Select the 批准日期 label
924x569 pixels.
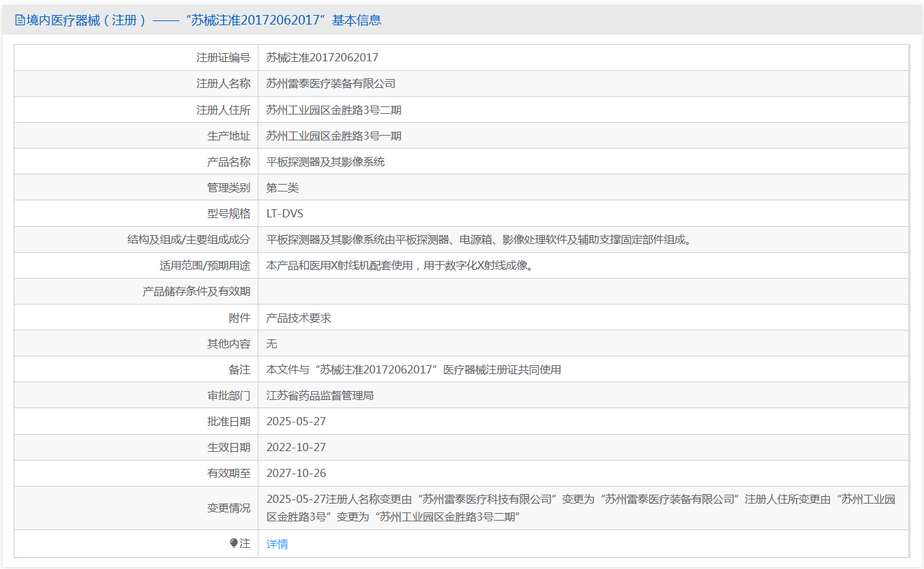point(229,421)
